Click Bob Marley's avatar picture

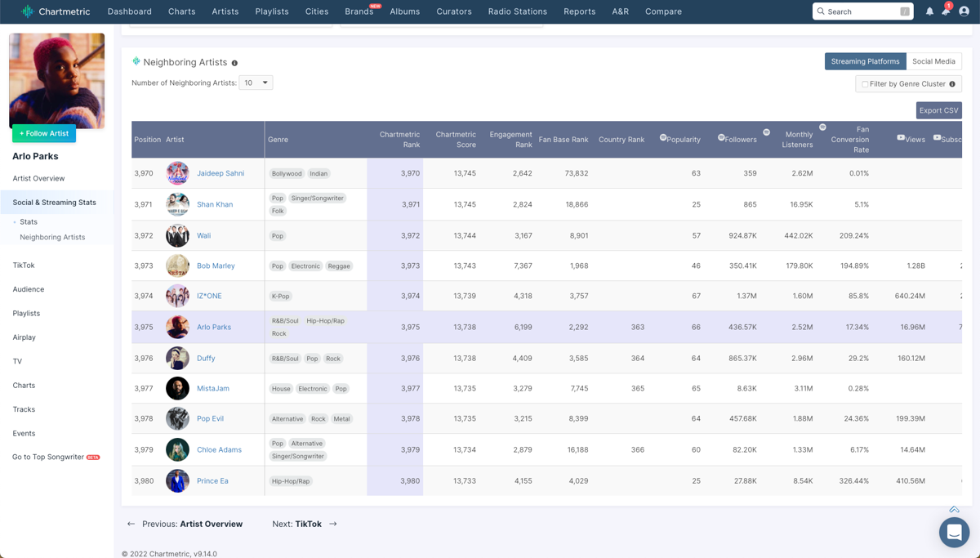[177, 266]
